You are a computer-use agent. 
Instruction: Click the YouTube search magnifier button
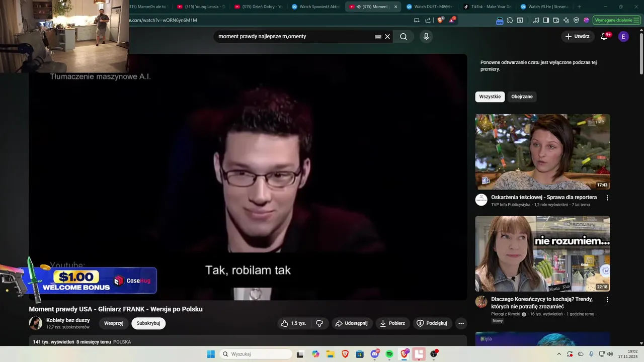click(x=404, y=36)
